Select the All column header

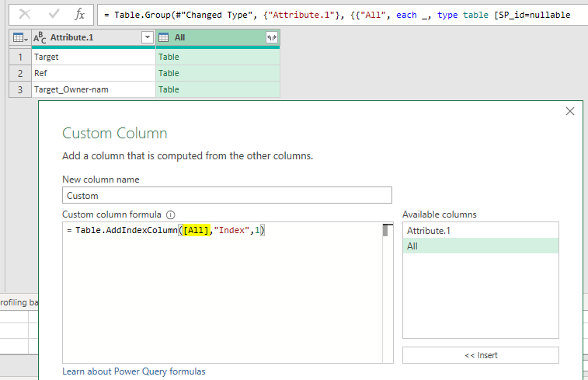click(x=217, y=37)
